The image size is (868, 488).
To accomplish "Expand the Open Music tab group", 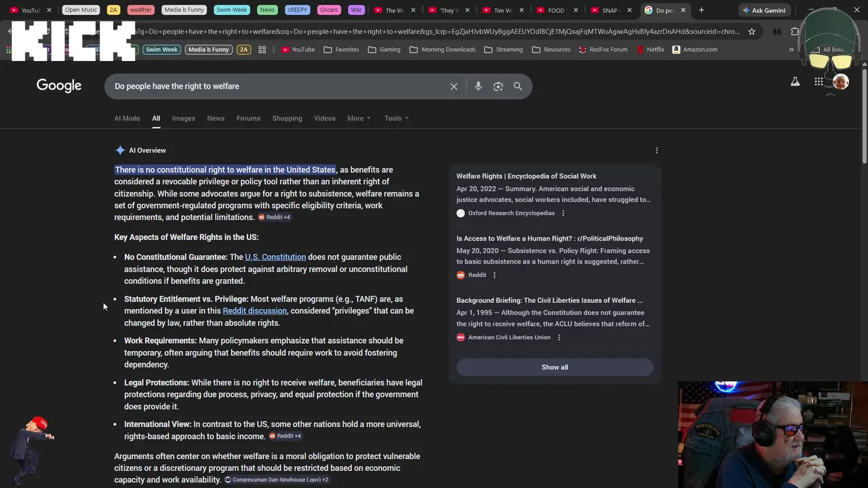I will [x=81, y=10].
